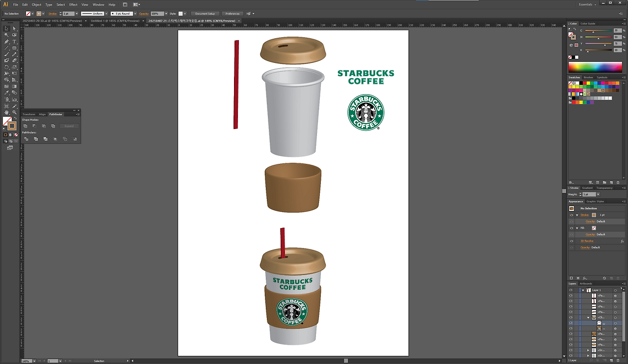Viewport: 628px width, 364px height.
Task: Select the Direct Selection tool
Action: tap(15, 29)
